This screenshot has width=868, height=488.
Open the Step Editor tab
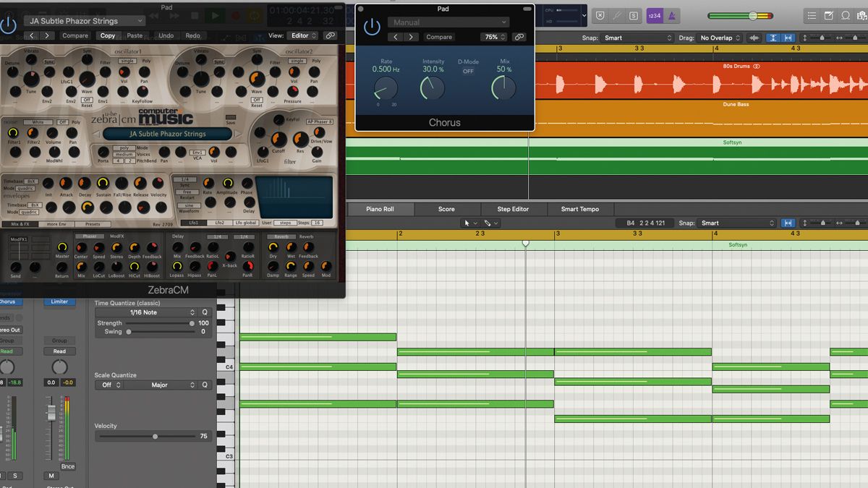[514, 209]
